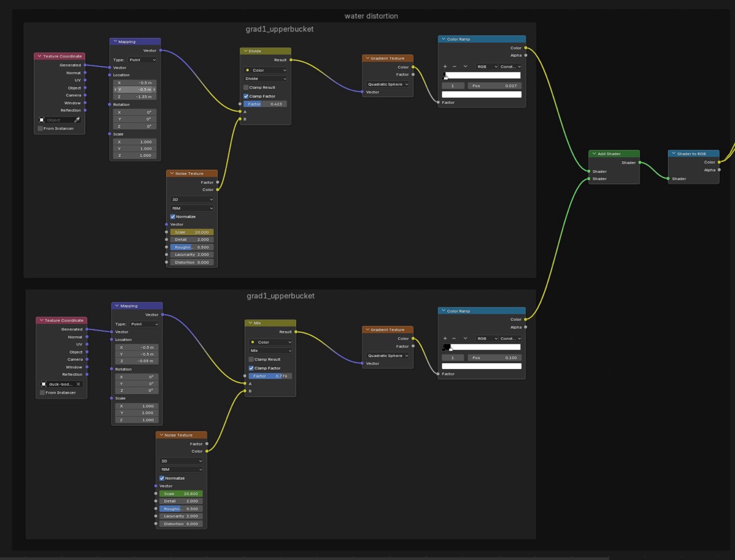Uncheck Normalize on Noise Texture with Scale 20.800
This screenshot has width=735, height=560.
(162, 478)
